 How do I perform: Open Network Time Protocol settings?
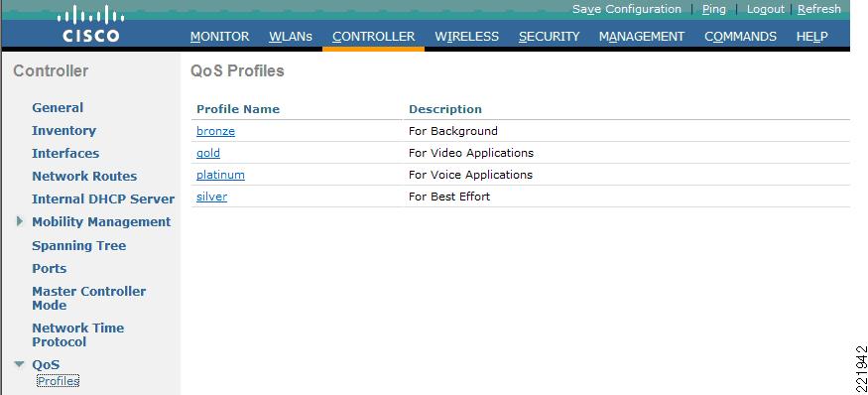[77, 335]
